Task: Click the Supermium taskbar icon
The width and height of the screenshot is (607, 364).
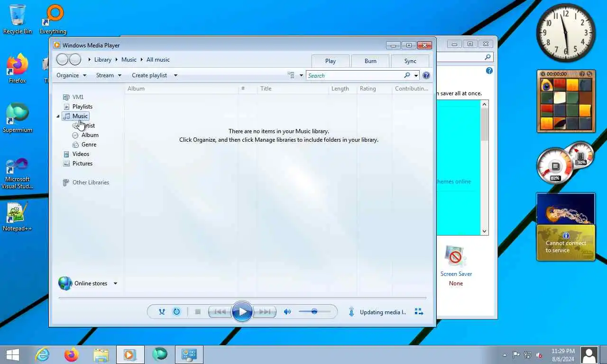Action: click(160, 355)
